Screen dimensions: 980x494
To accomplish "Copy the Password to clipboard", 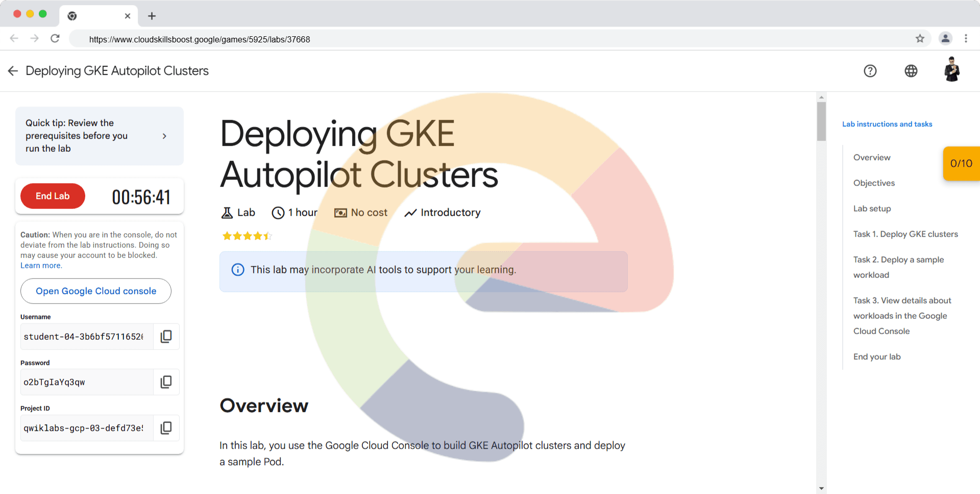I will tap(166, 382).
